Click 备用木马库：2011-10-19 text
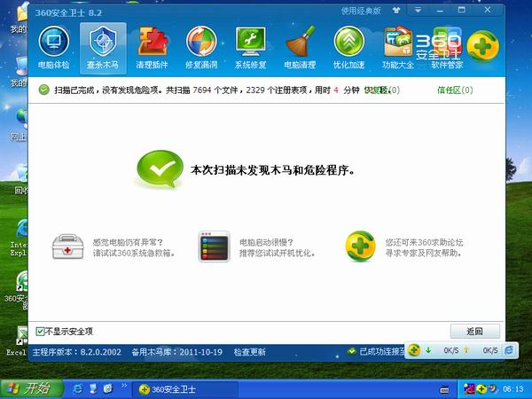 [x=176, y=352]
